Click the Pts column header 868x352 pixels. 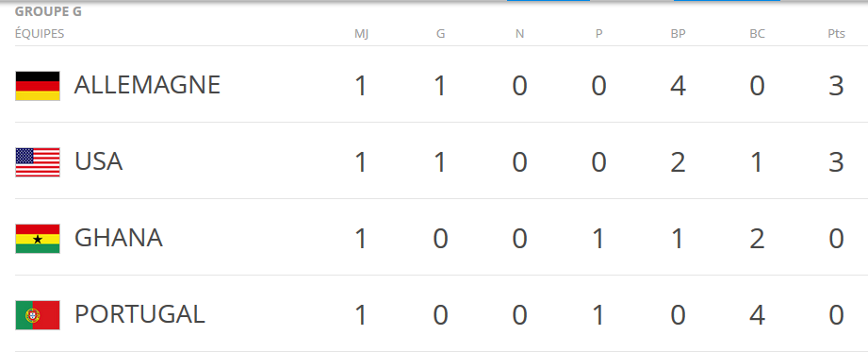(x=837, y=34)
